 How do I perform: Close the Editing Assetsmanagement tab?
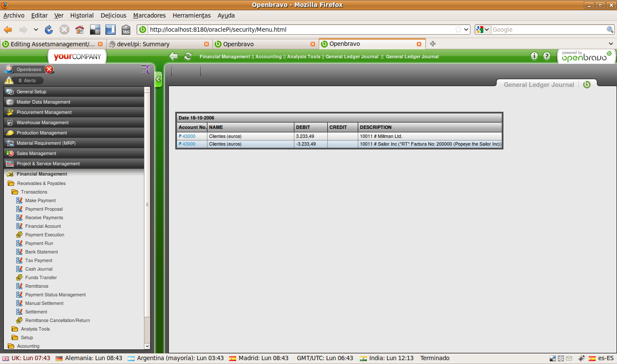(100, 44)
